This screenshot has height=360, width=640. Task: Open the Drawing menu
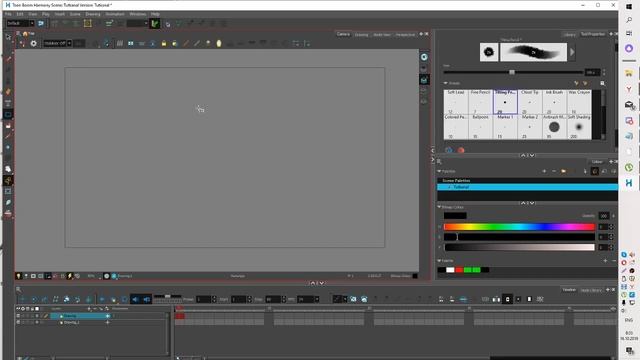[93, 14]
